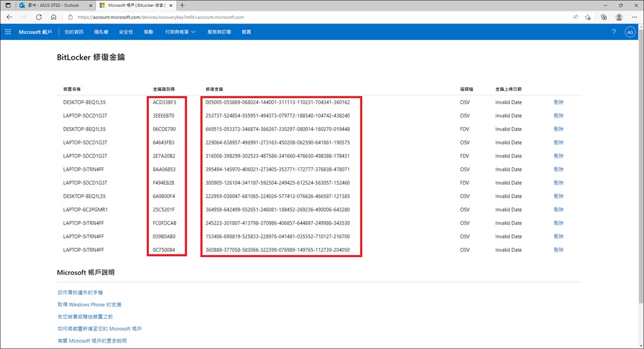
Task: Go to the browser home page icon
Action: [53, 17]
